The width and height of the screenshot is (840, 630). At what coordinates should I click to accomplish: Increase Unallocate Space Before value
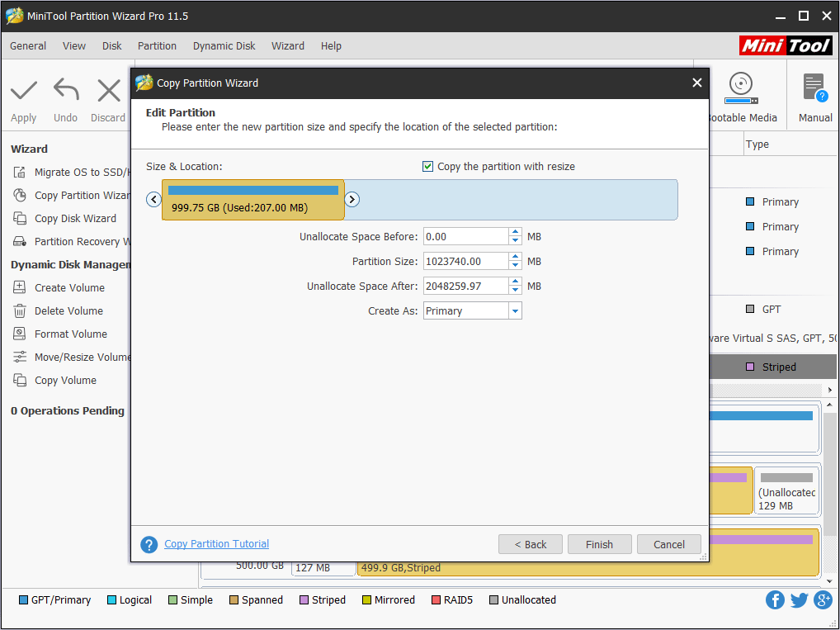pyautogui.click(x=515, y=232)
